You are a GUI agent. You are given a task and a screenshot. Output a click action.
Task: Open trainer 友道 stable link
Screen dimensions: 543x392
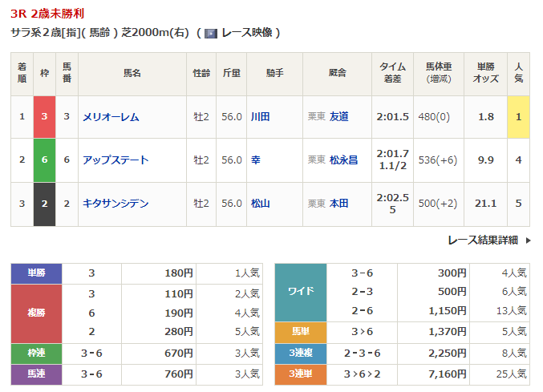(339, 117)
